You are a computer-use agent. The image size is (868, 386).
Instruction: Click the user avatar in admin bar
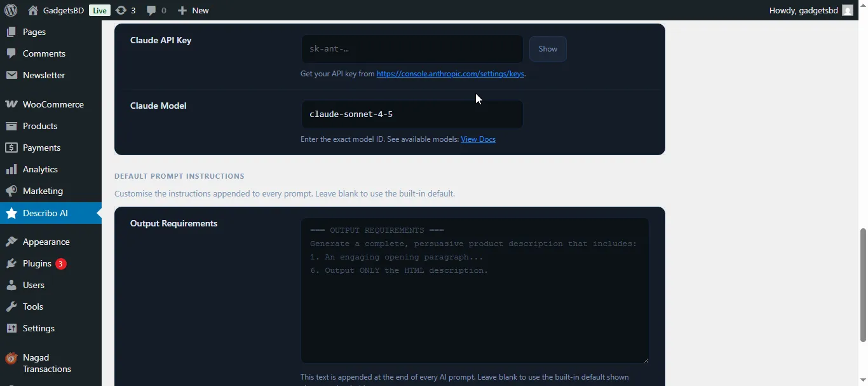[x=848, y=10]
